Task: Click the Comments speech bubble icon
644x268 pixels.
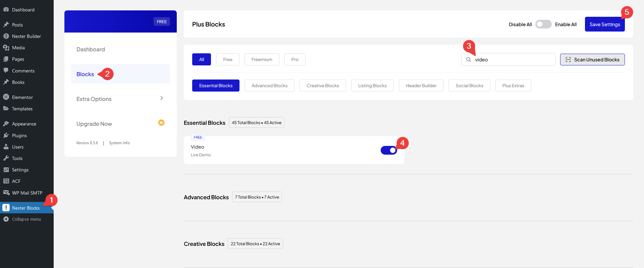Action: click(x=6, y=71)
